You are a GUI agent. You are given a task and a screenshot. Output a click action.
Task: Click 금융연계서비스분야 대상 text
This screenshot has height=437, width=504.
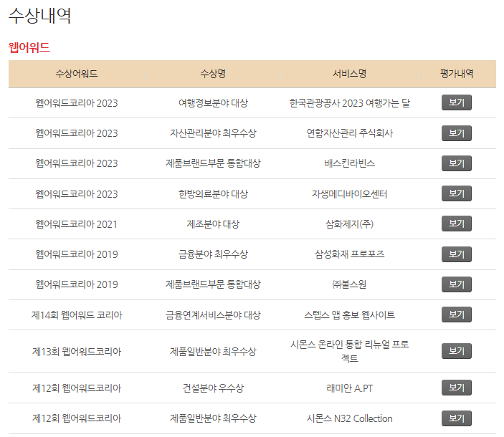pyautogui.click(x=213, y=315)
